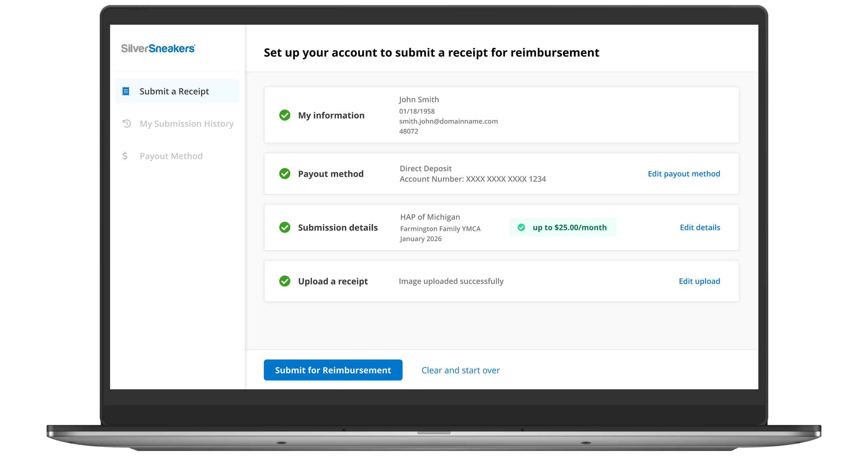Screen dimensions: 868x456
Task: Click the green checkmark beside My information
Action: 285,115
